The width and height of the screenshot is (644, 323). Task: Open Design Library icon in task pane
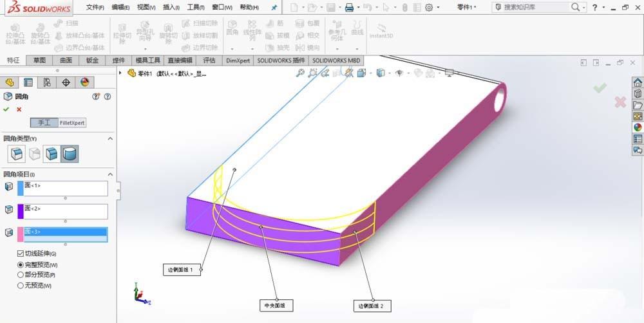tap(638, 93)
